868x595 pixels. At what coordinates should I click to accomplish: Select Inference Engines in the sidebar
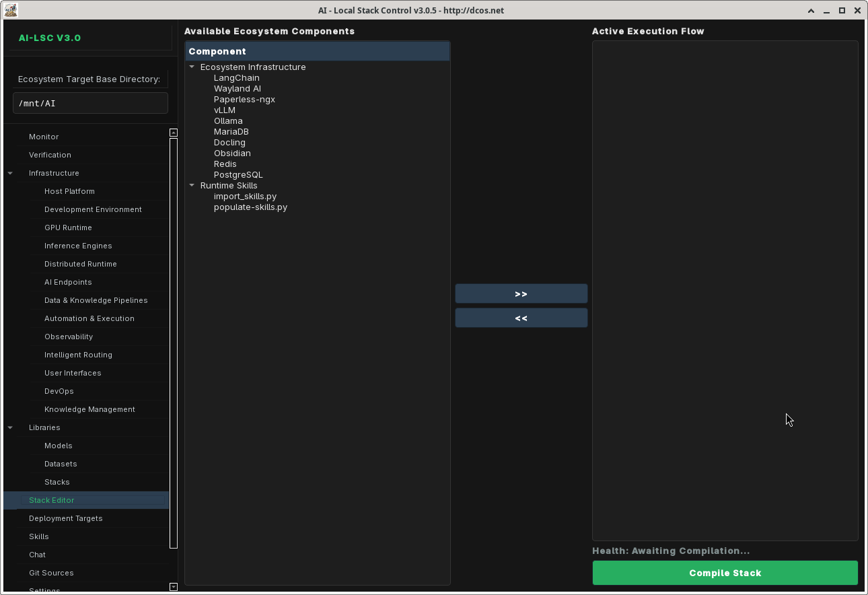click(x=78, y=246)
